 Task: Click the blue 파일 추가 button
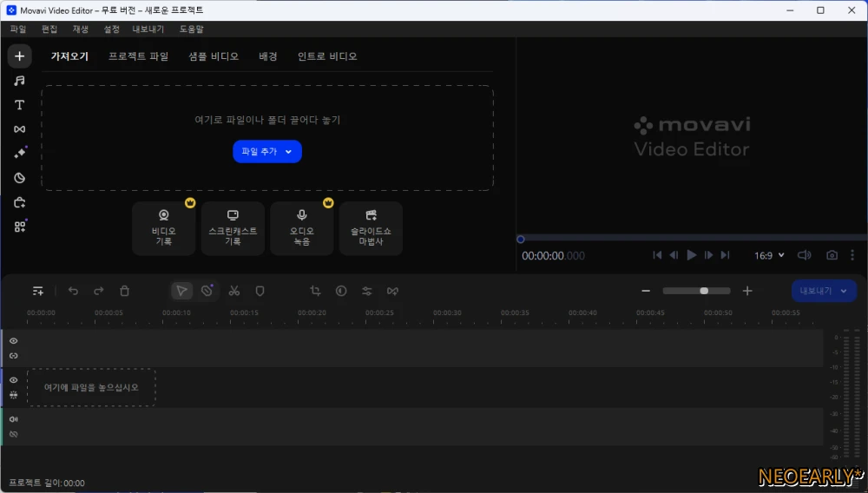266,152
